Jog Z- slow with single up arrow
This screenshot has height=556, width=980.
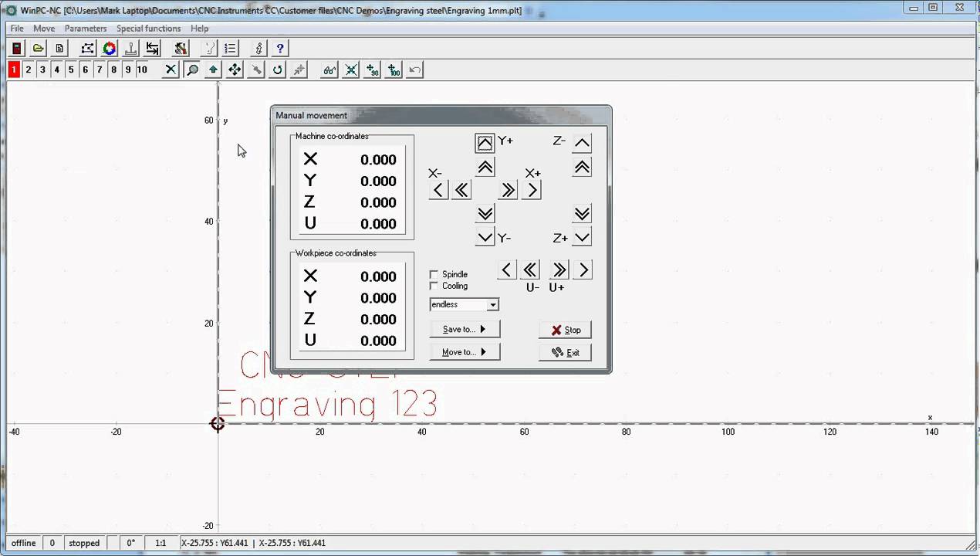click(582, 143)
